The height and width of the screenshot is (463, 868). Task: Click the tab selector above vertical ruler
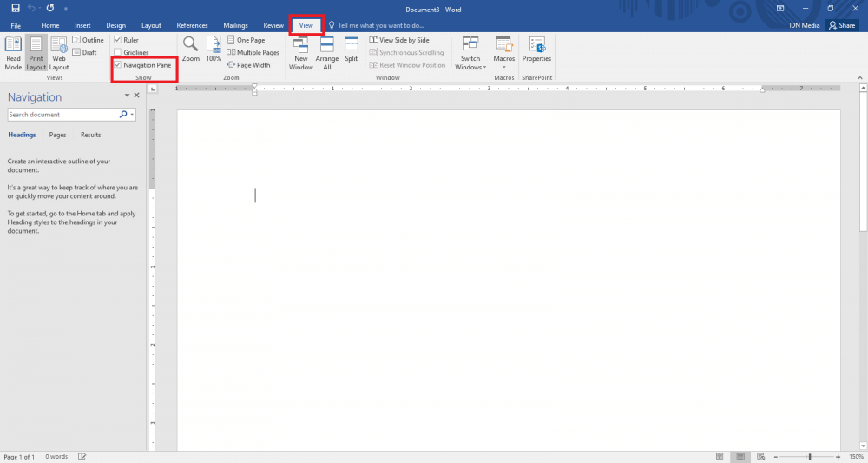pyautogui.click(x=153, y=89)
